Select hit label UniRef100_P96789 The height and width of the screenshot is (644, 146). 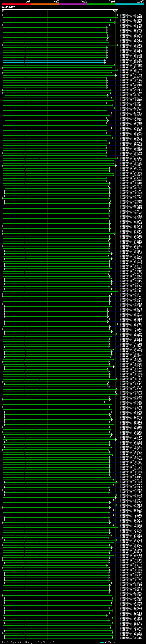[x=131, y=278]
